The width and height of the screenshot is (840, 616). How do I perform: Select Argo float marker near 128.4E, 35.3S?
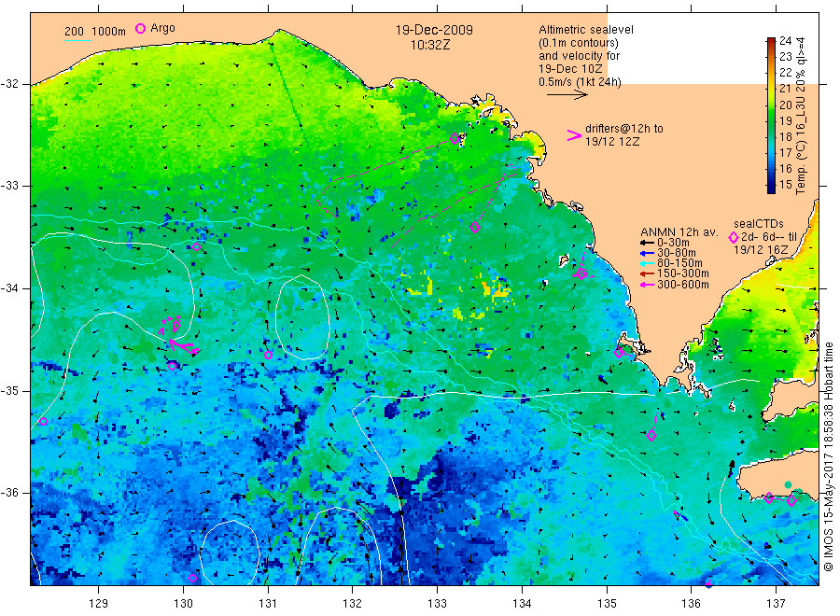[43, 422]
